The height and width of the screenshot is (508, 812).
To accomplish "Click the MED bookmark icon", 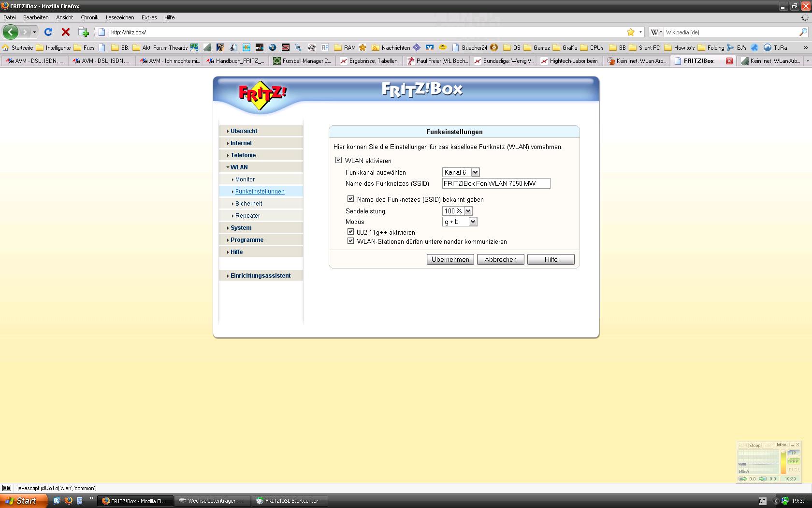I will (194, 47).
